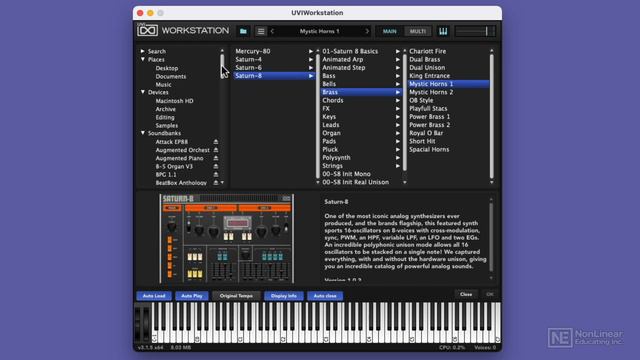Collapse the Devices tree node
The width and height of the screenshot is (640, 360).
143,92
